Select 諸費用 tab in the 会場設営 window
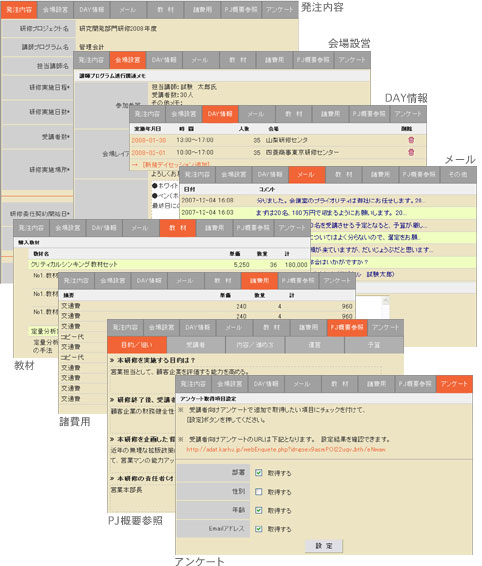 pyautogui.click(x=274, y=60)
